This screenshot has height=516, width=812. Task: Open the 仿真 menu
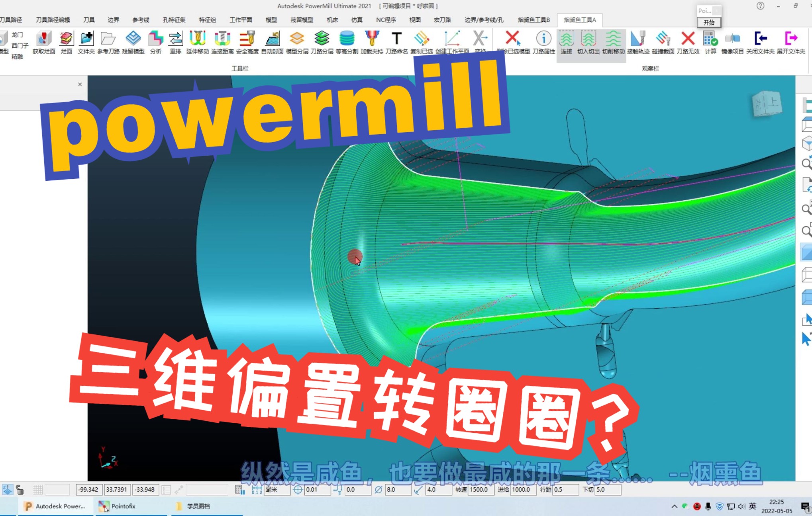point(357,20)
